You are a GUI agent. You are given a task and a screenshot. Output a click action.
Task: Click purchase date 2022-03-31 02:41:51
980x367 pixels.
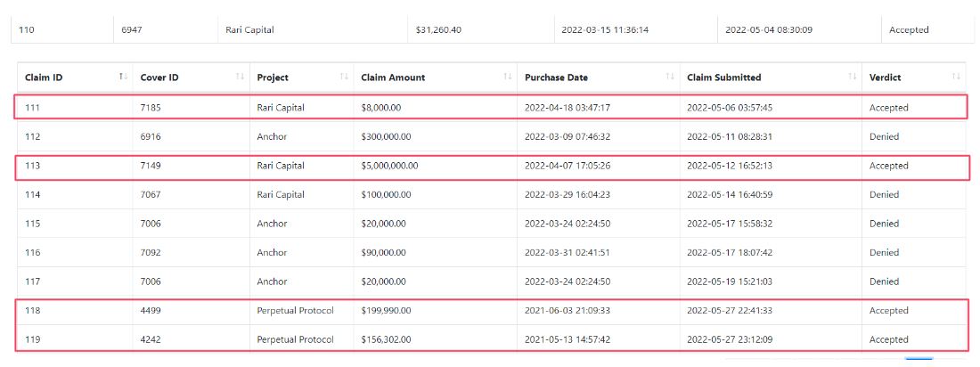point(568,253)
